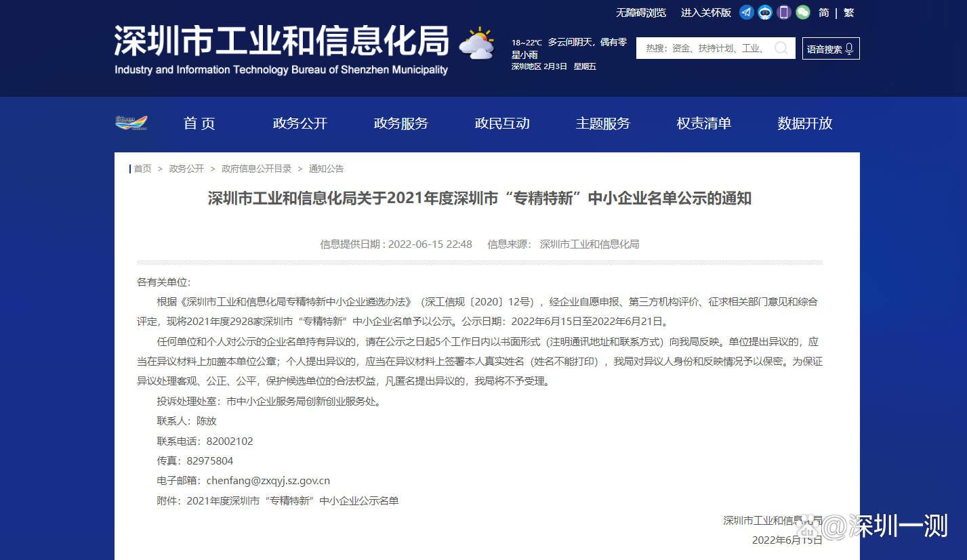The height and width of the screenshot is (560, 967).
Task: Open the 主题服务 navigation menu
Action: click(x=602, y=123)
